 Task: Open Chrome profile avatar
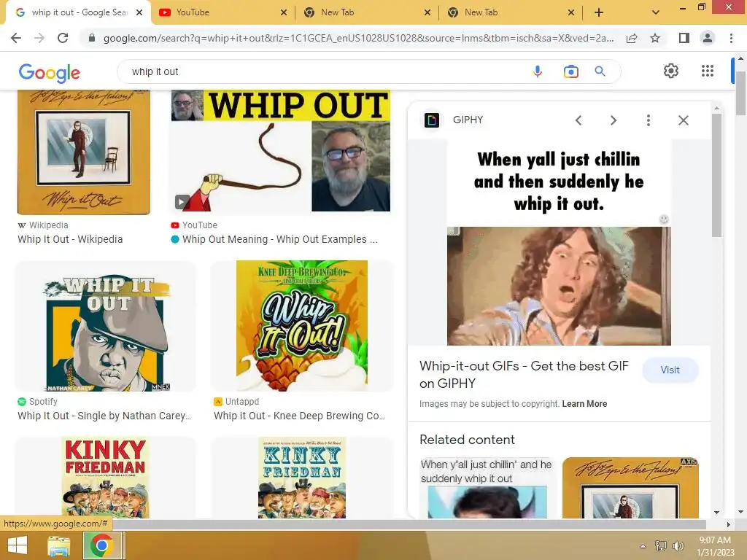click(x=708, y=38)
